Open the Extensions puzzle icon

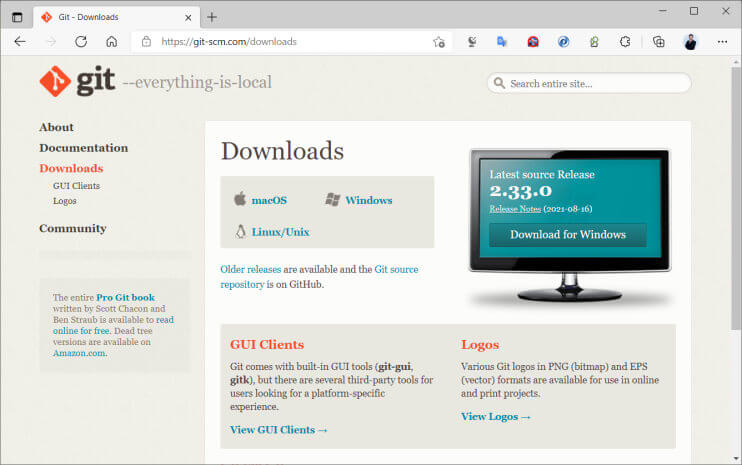pos(625,42)
